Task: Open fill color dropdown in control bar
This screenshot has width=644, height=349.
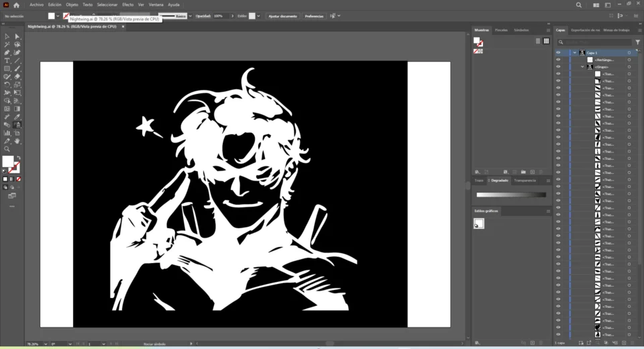Action: point(58,16)
